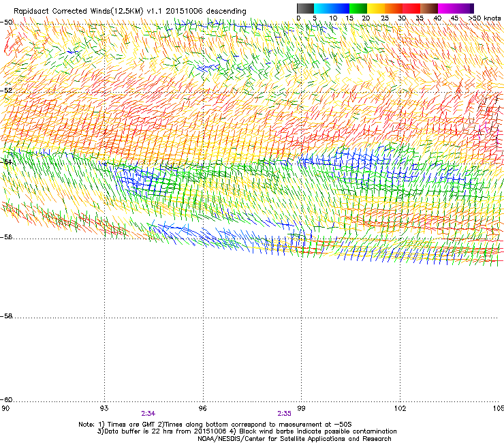The height and width of the screenshot is (443, 504).
Task: Click the legend label '40'
Action: click(437, 18)
